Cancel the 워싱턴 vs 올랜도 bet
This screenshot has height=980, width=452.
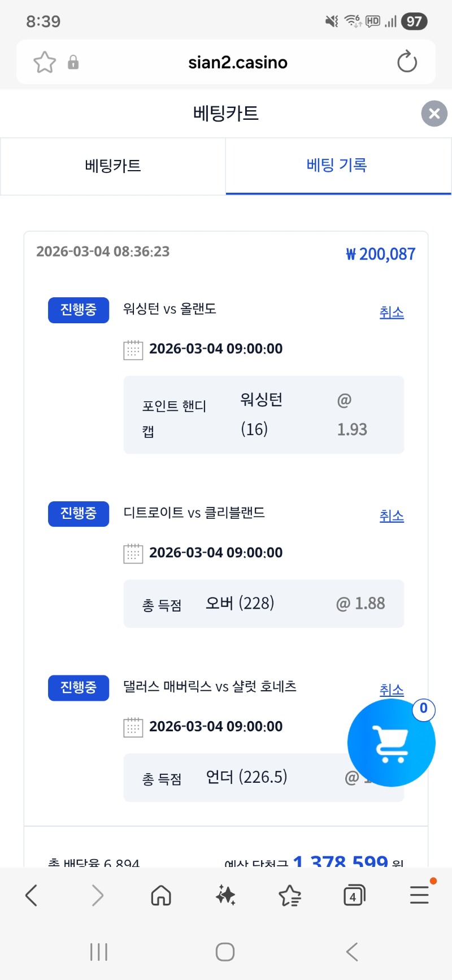click(392, 313)
